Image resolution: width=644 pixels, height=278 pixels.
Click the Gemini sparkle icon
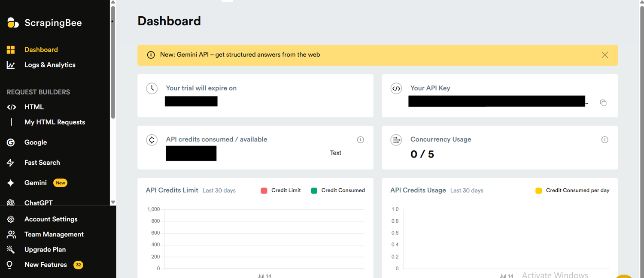coord(11,183)
